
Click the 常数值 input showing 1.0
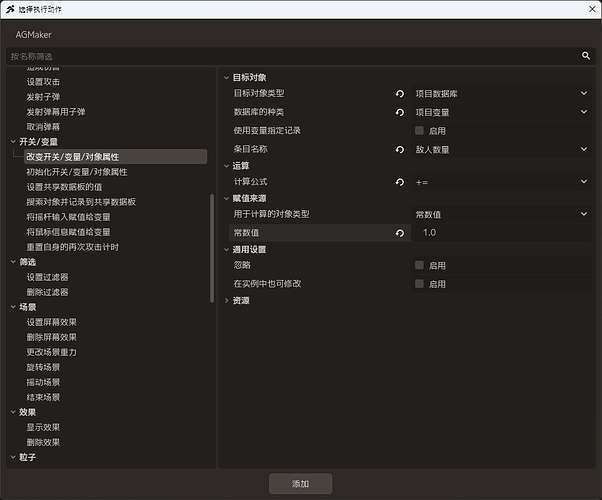pyautogui.click(x=501, y=233)
